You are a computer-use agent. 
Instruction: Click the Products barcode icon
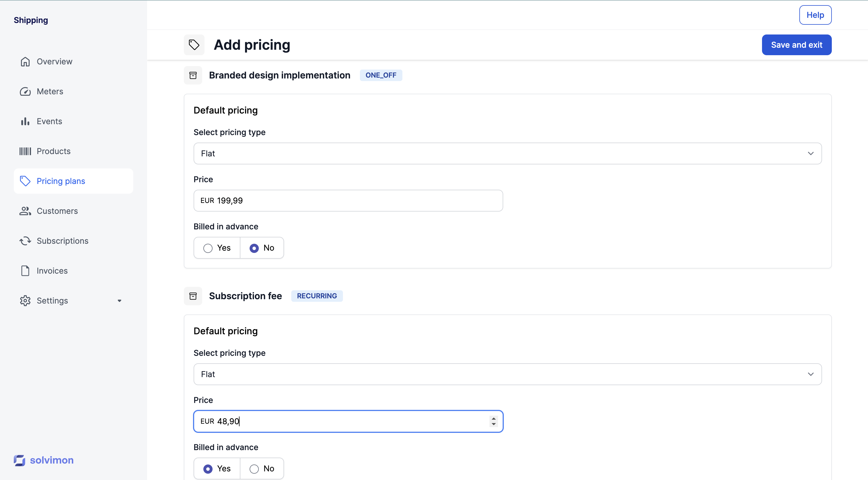(x=25, y=151)
